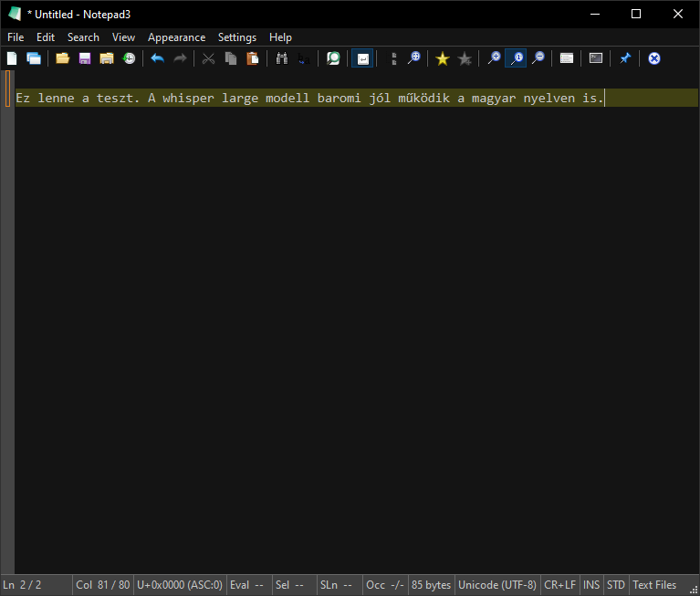
Task: Click the yellow star favorites icon
Action: (443, 58)
